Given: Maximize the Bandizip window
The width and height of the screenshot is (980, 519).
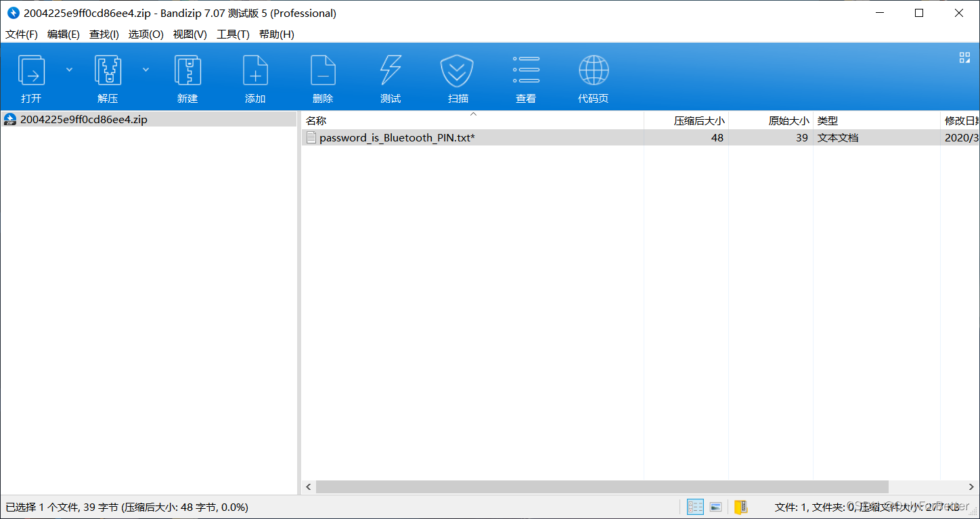Looking at the screenshot, I should click(919, 13).
